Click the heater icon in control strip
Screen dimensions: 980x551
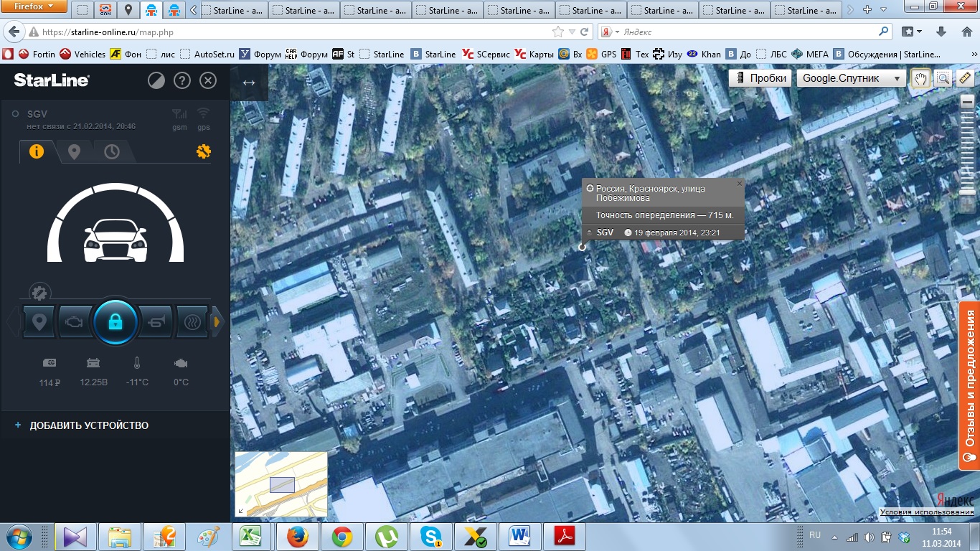coord(192,321)
